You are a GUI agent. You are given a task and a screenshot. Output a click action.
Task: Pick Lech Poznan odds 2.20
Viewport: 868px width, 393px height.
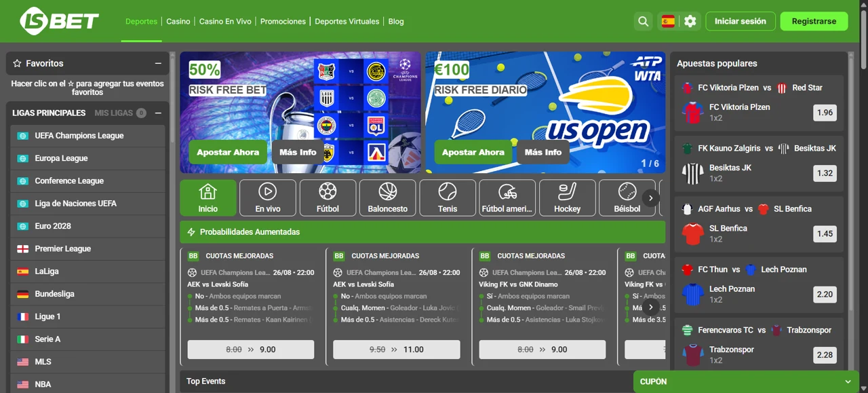tap(825, 295)
